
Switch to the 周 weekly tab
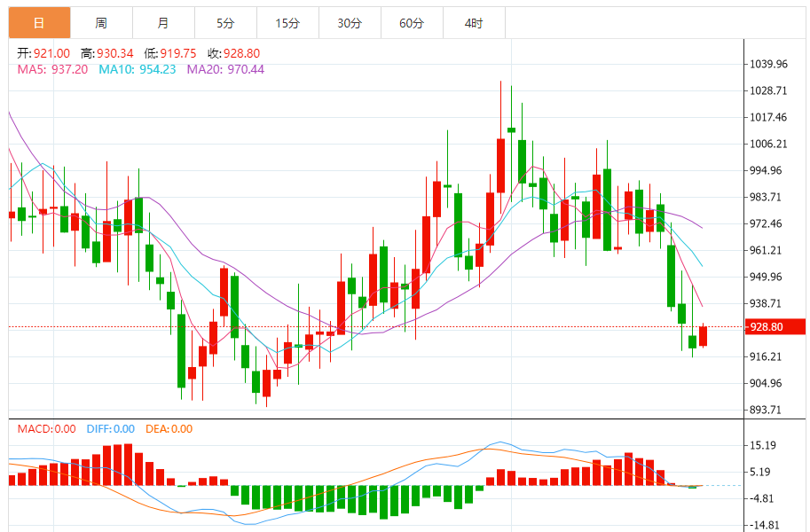click(101, 23)
